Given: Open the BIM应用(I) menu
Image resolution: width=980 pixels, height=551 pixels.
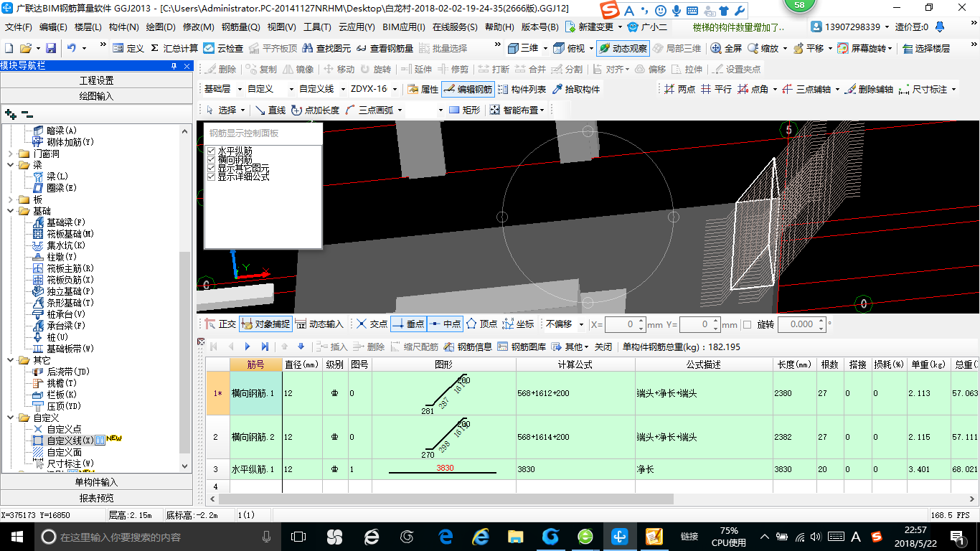Looking at the screenshot, I should pos(404,27).
